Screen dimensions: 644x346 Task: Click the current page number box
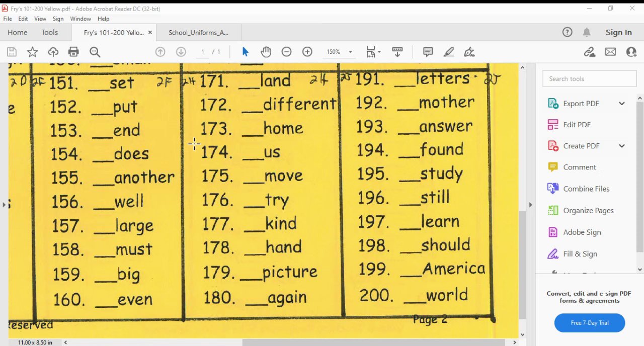(202, 52)
